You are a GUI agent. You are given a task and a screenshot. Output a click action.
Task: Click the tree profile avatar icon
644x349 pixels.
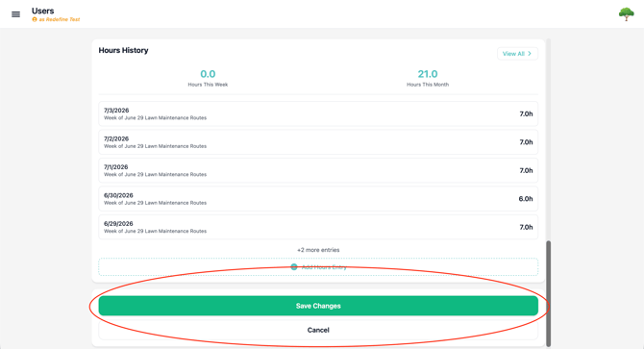pyautogui.click(x=626, y=14)
